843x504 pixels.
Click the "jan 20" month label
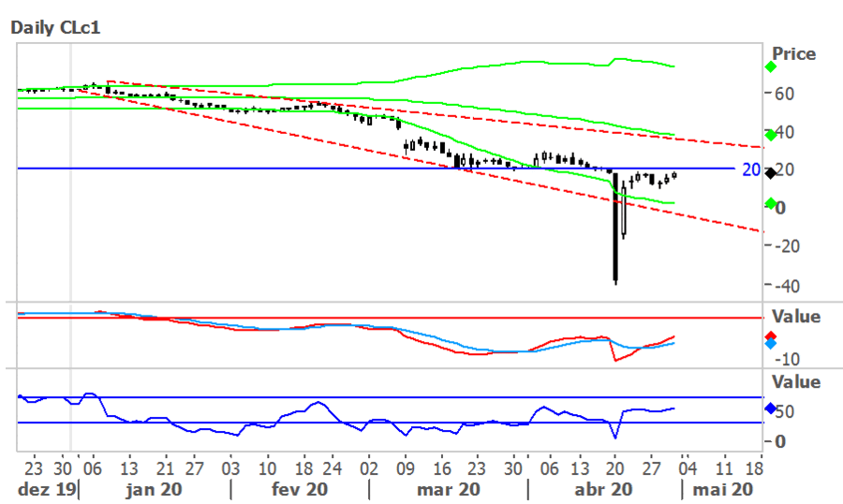coord(154,489)
